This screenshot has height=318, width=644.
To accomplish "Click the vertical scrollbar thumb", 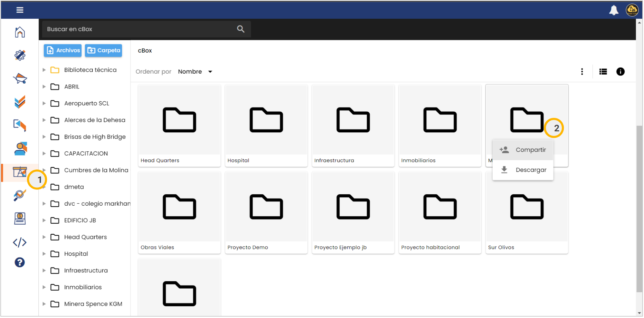I will (640, 209).
